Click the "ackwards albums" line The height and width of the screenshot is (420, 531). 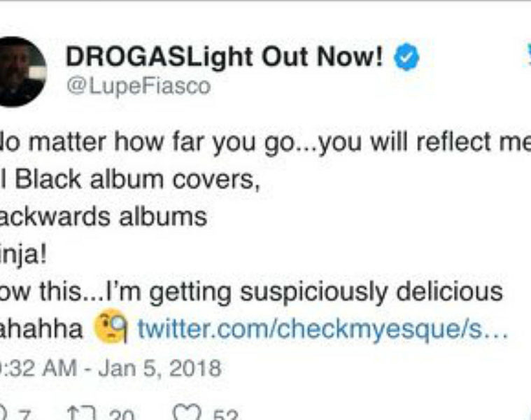(x=104, y=216)
